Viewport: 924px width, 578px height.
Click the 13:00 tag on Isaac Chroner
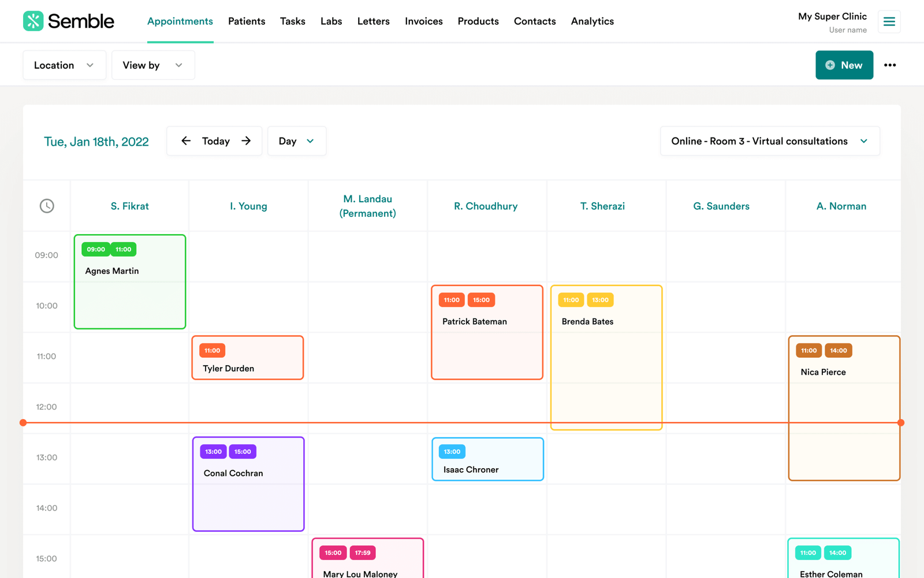pos(452,452)
